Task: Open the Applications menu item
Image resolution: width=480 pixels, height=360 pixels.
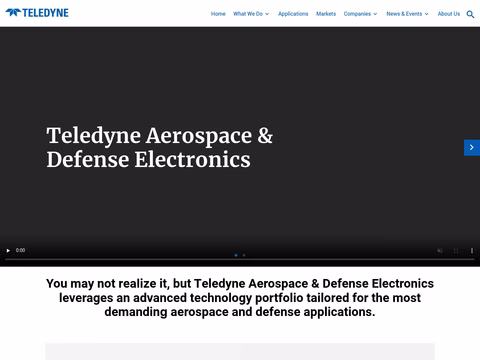Action: [293, 14]
